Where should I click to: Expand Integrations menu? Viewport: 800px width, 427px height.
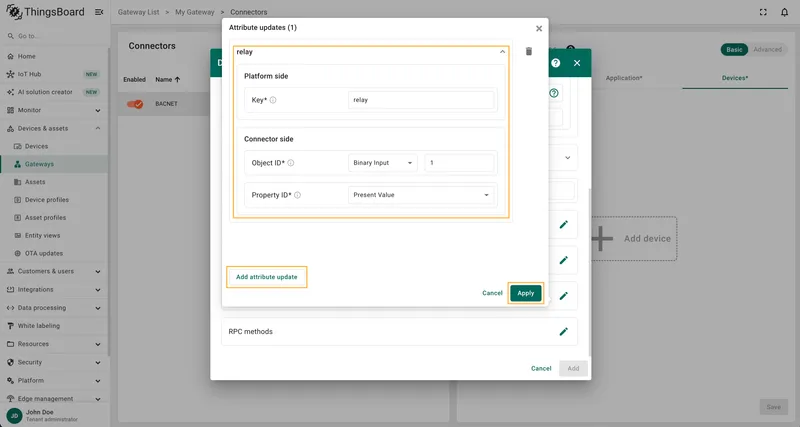tap(54, 290)
